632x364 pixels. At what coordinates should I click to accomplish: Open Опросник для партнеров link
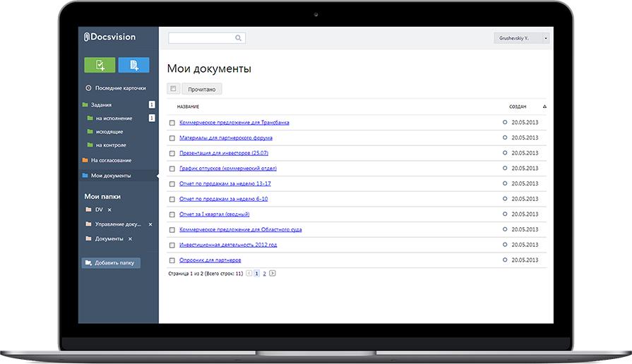click(x=210, y=260)
